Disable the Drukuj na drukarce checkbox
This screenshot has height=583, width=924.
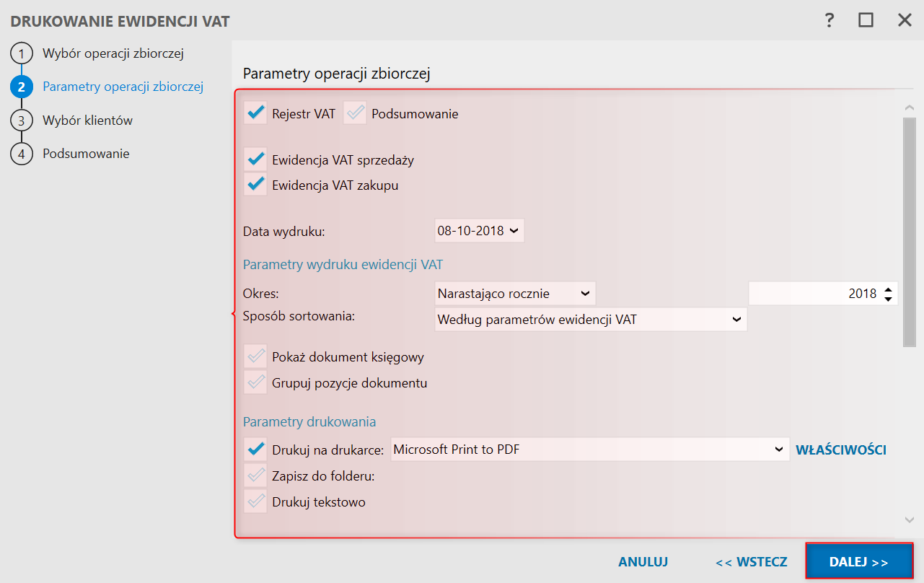(x=255, y=450)
